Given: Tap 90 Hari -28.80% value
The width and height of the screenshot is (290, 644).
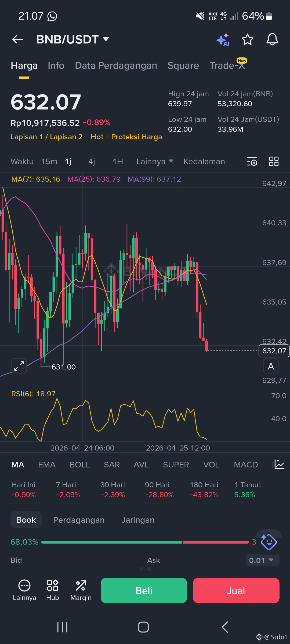Looking at the screenshot, I should click(159, 495).
